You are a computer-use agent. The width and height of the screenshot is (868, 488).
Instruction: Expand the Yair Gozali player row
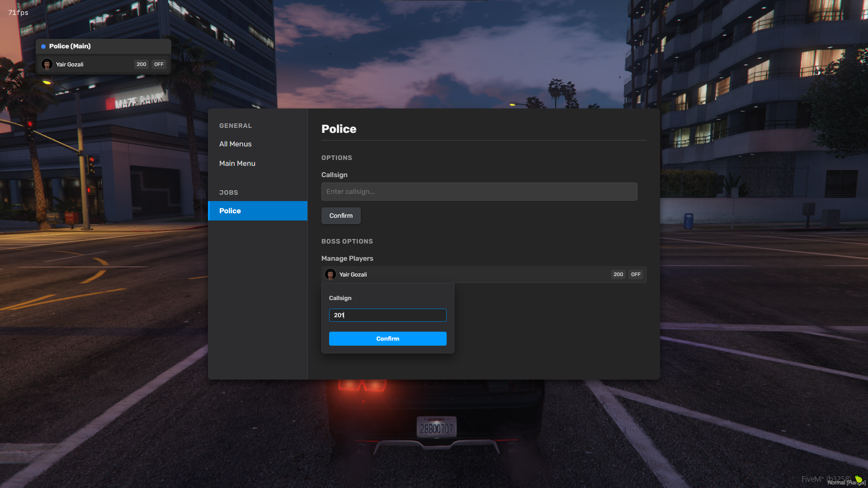(x=484, y=274)
